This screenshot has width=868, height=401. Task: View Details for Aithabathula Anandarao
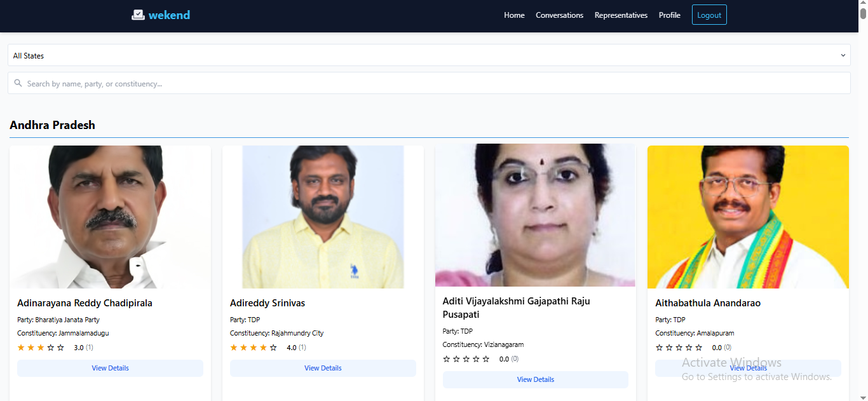pyautogui.click(x=748, y=368)
